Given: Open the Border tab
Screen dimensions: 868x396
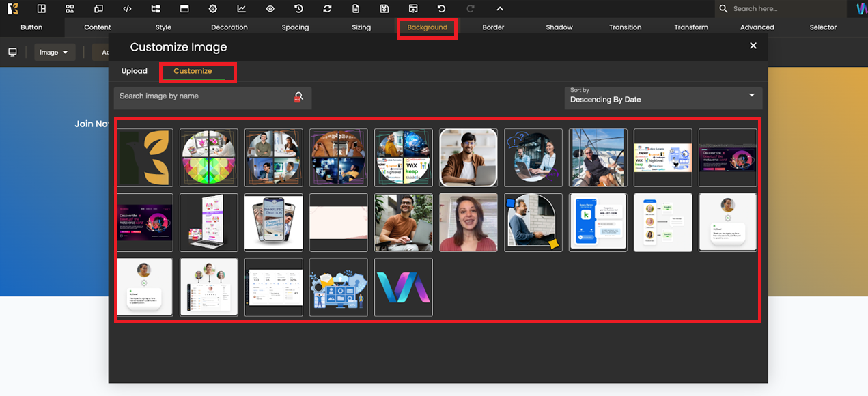Looking at the screenshot, I should [493, 27].
